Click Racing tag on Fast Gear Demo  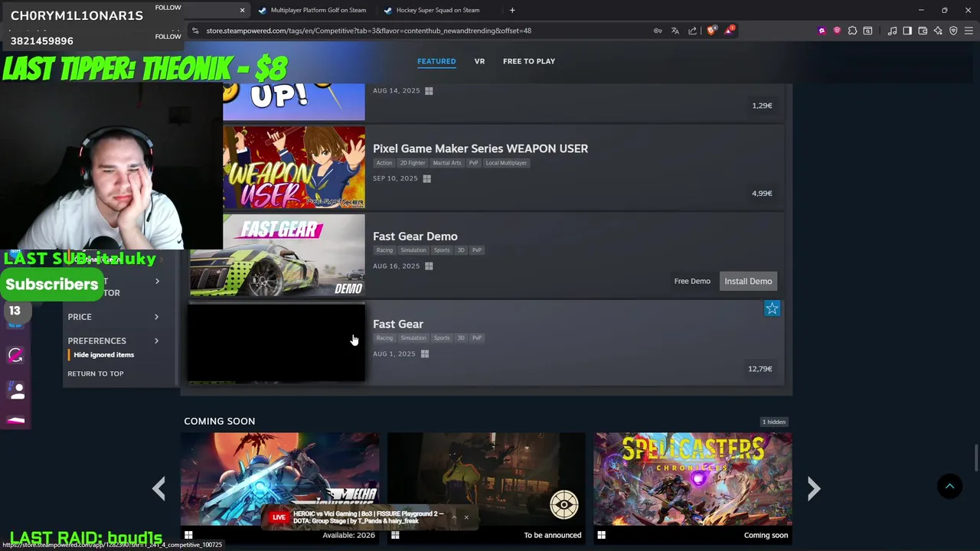point(384,250)
